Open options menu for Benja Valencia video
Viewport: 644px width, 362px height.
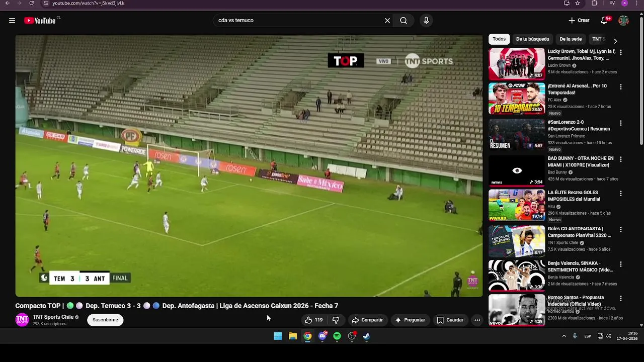[620, 264]
